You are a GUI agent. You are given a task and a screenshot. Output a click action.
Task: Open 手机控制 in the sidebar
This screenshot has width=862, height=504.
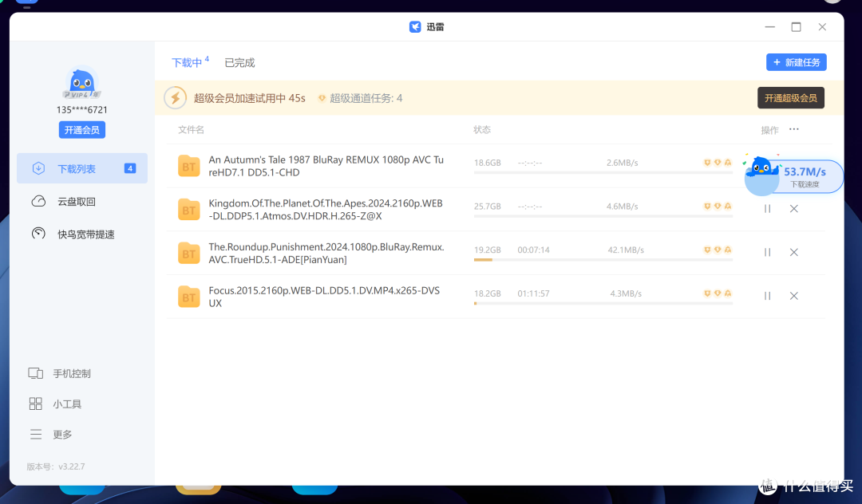59,373
